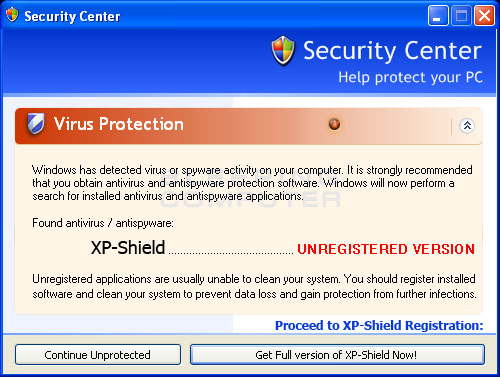Viewport: 500px width, 377px height.
Task: Click Get Full version of XP-Shield Now
Action: coord(337,355)
